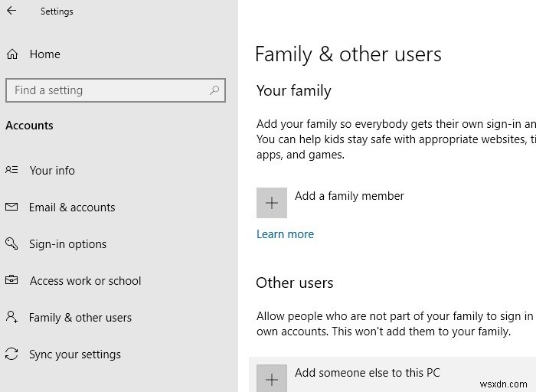Screen dimensions: 536x392
Task: Click the Sync your settings arrows icon
Action: 11,354
